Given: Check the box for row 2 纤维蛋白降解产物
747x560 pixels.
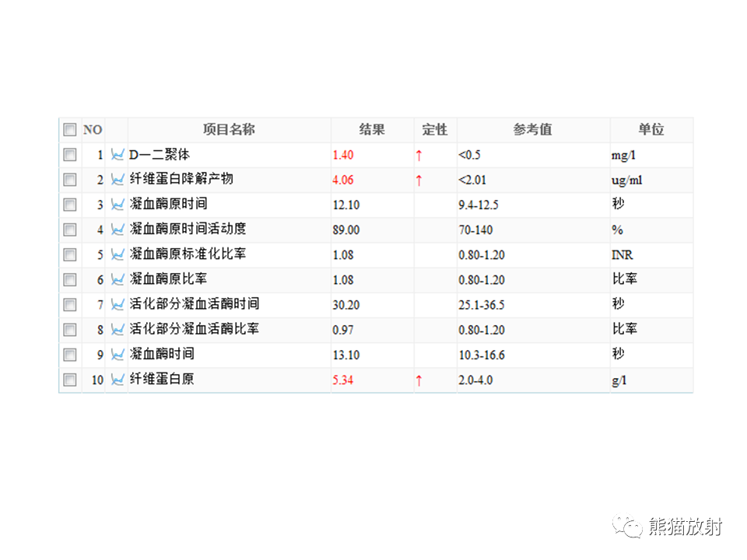Looking at the screenshot, I should click(70, 180).
